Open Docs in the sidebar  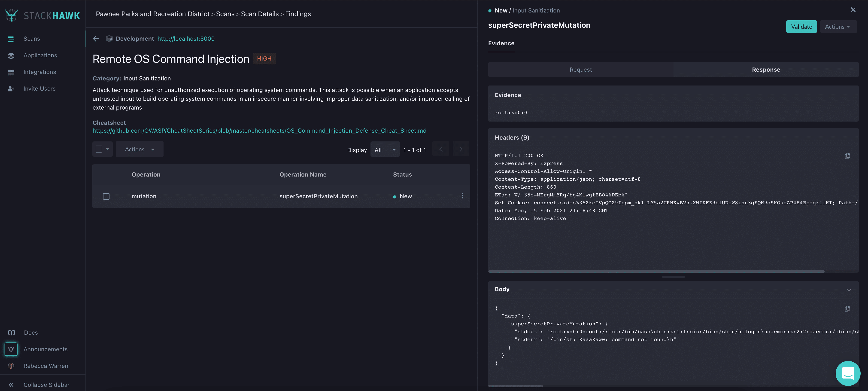point(31,333)
